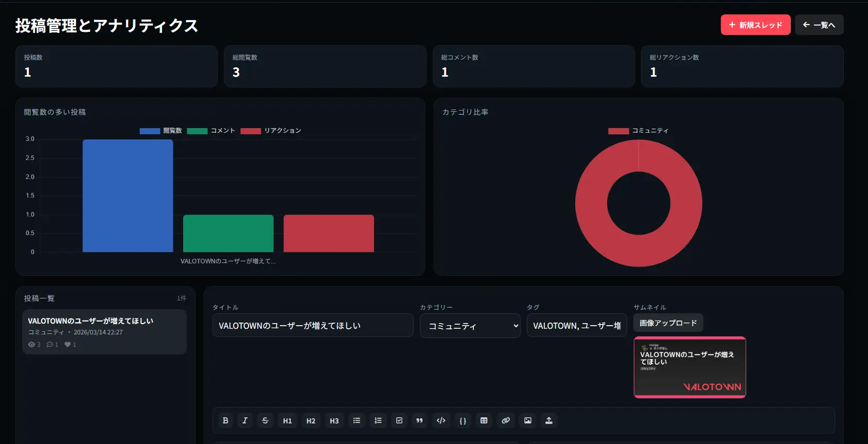Click the 総閲覧数 stat card

click(325, 66)
